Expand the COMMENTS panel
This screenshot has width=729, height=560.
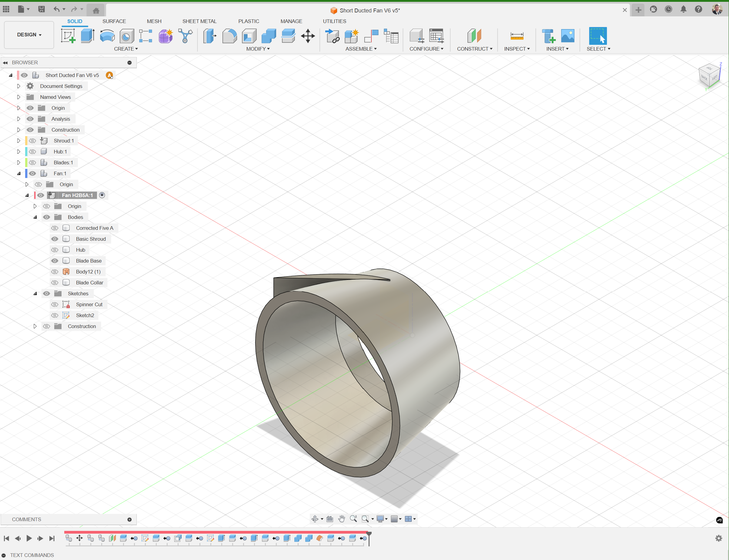click(130, 519)
